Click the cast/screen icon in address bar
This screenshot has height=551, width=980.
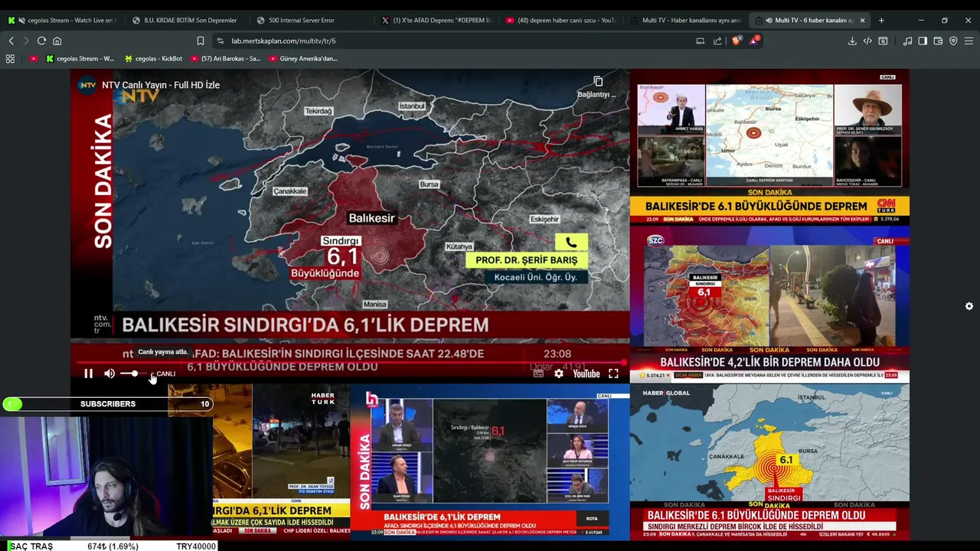700,41
